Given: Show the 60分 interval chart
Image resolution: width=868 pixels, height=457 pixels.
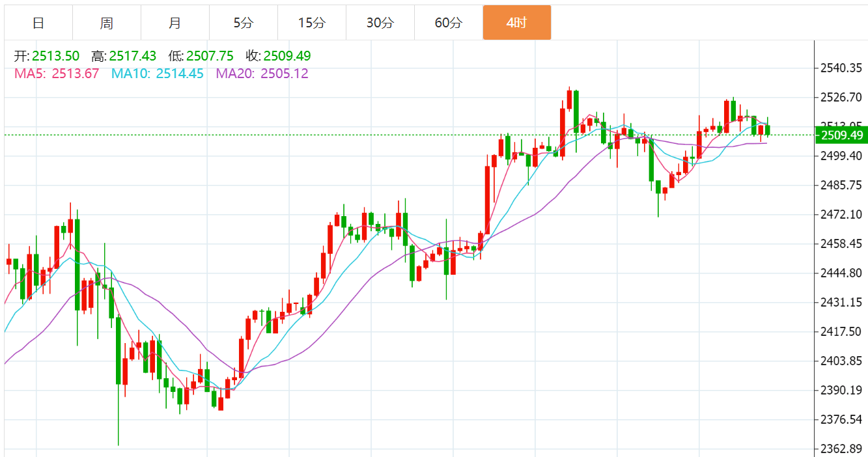Looking at the screenshot, I should (448, 23).
